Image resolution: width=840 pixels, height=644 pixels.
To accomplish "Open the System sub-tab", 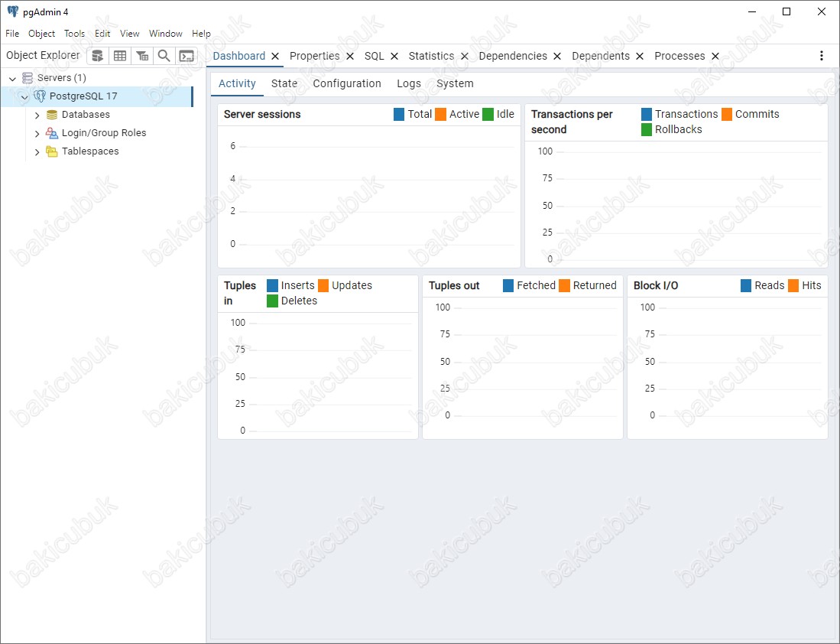I will point(455,83).
